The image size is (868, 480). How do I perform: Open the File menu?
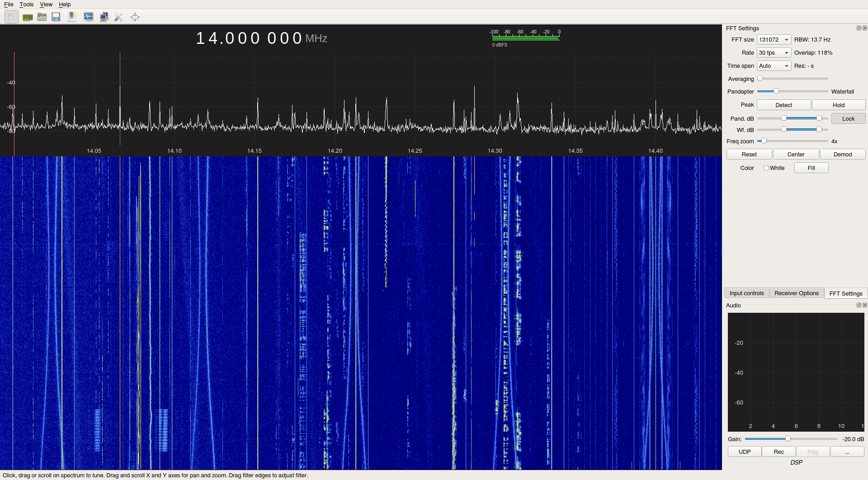click(9, 5)
